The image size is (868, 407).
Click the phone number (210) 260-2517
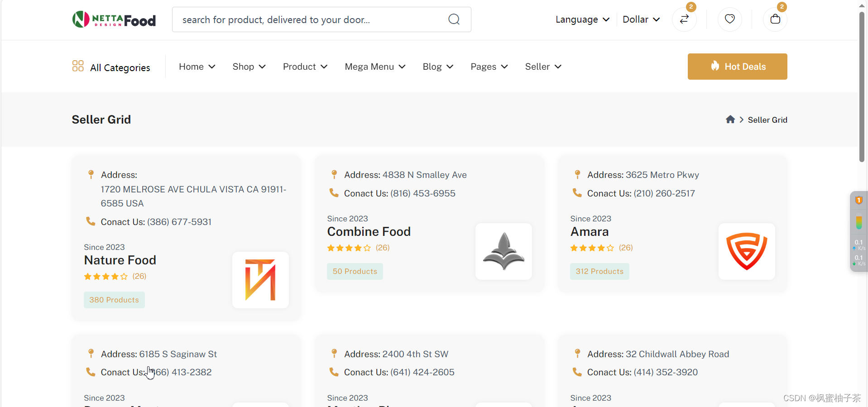664,193
